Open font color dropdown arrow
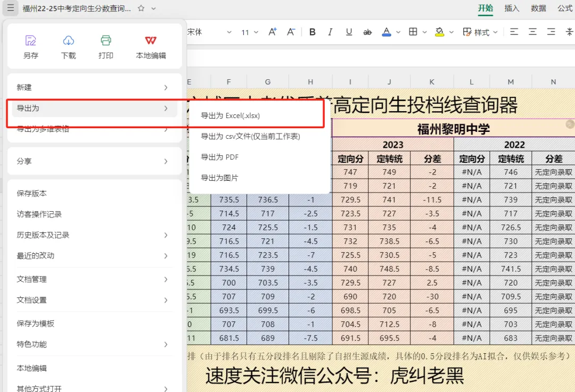This screenshot has width=575, height=392. click(x=398, y=32)
